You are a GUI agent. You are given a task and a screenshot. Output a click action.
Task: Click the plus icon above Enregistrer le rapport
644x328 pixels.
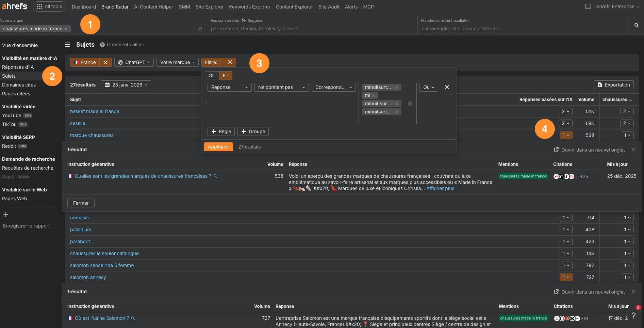tap(5, 215)
